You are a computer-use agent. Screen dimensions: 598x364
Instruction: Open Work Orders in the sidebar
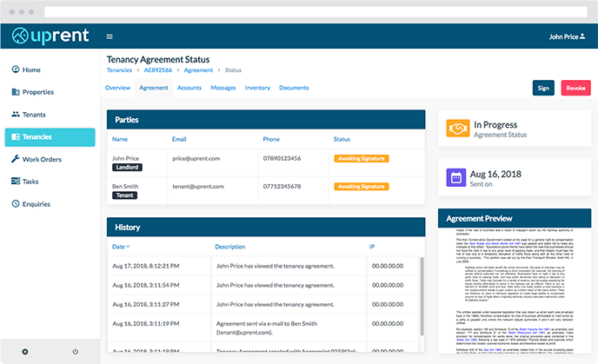42,159
